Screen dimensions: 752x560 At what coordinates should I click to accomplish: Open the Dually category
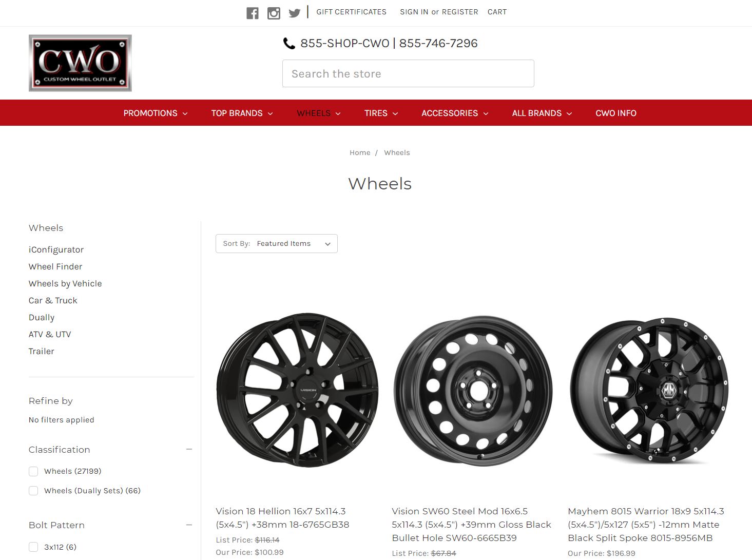coord(42,317)
